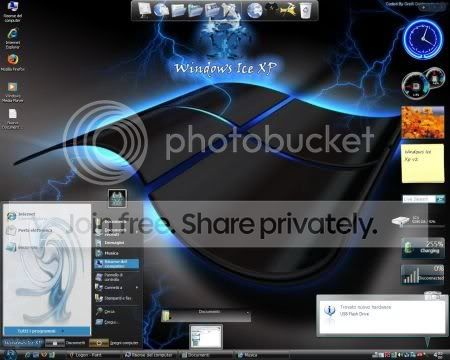
Task: Click the blue analog clock gadget
Action: pos(423,39)
